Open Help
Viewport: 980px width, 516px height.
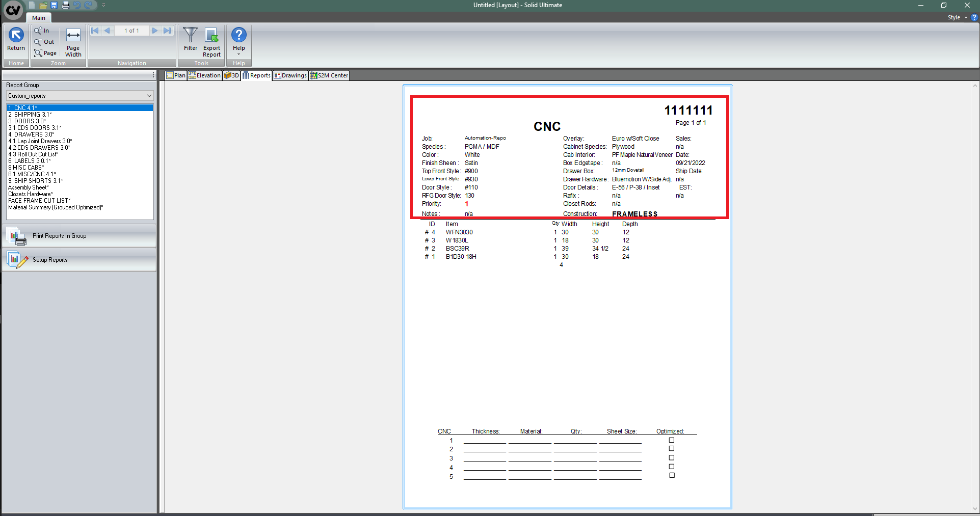click(x=239, y=36)
